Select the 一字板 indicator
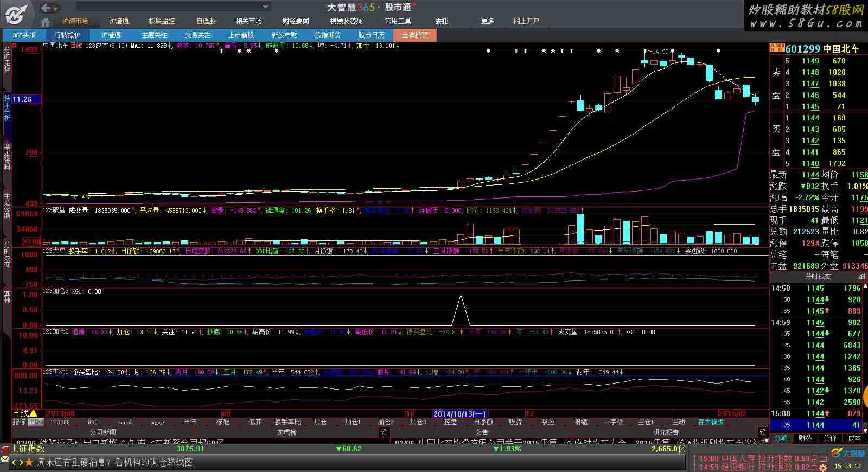Screen dimensions: 868x472 613,422
